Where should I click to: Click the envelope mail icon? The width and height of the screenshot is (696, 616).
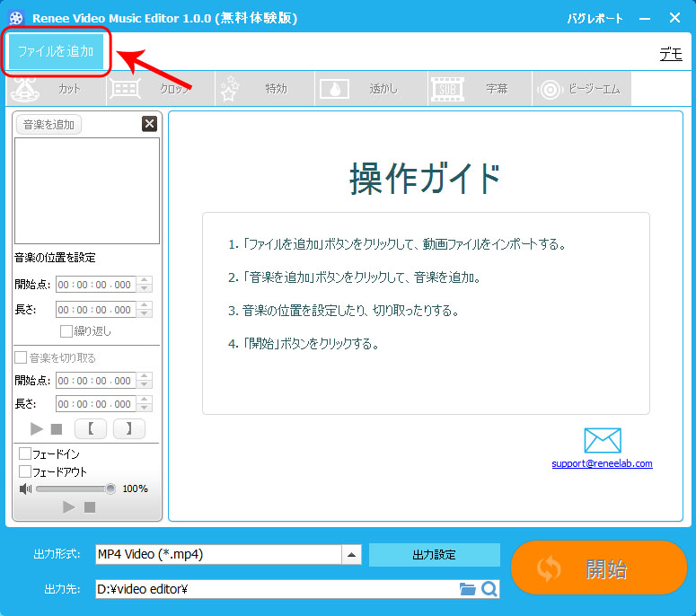603,440
